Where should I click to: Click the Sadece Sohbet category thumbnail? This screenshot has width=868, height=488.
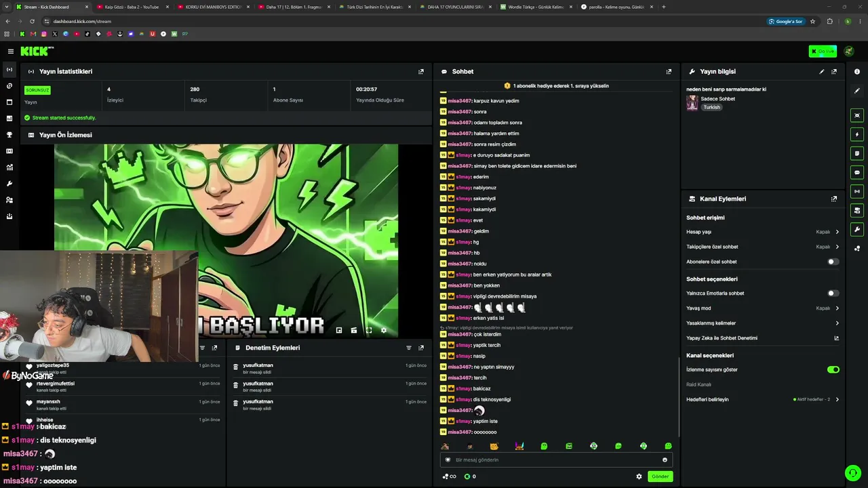[x=692, y=102]
